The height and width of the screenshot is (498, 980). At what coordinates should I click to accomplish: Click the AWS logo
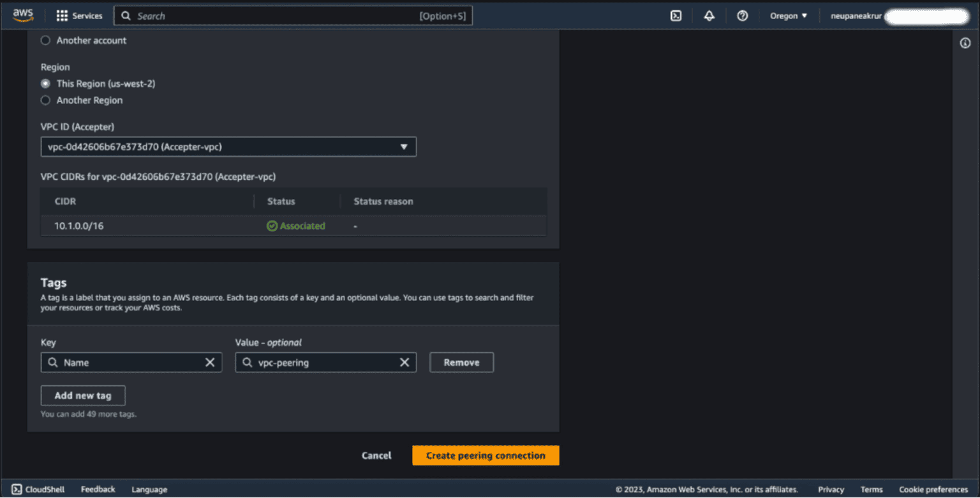click(23, 15)
